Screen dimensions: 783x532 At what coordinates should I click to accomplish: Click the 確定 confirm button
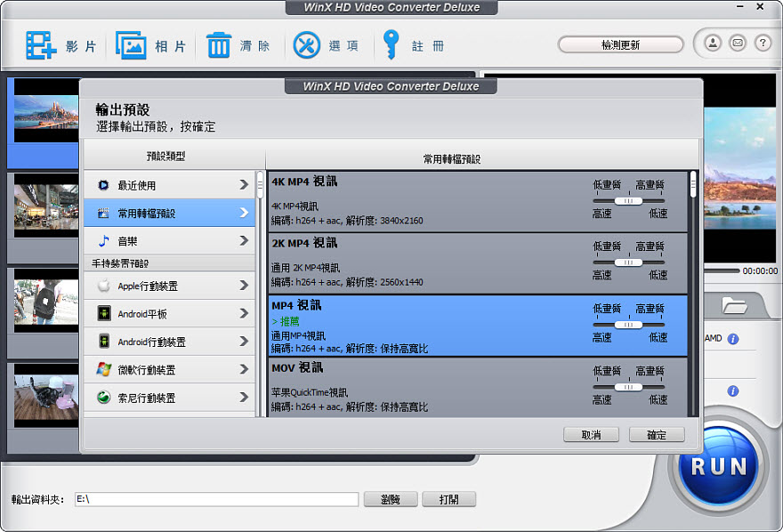coord(657,435)
